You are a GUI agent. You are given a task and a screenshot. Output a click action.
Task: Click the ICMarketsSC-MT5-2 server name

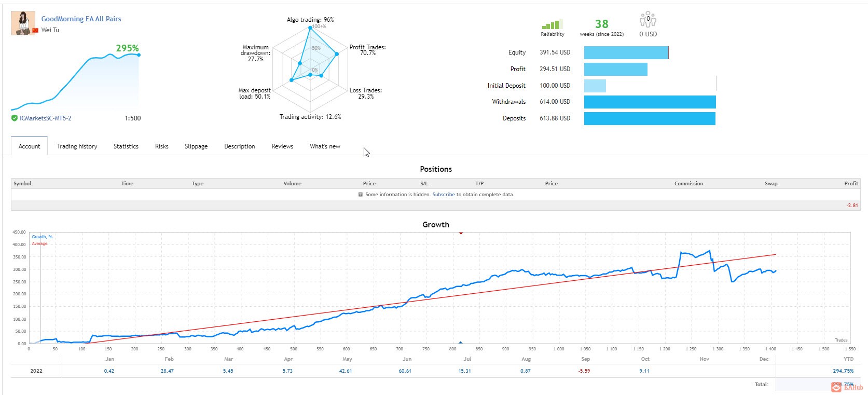point(46,118)
